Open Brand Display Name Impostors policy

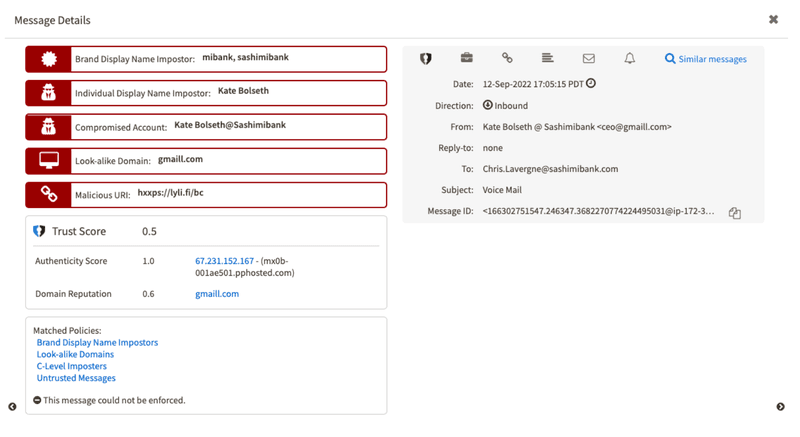tap(97, 342)
